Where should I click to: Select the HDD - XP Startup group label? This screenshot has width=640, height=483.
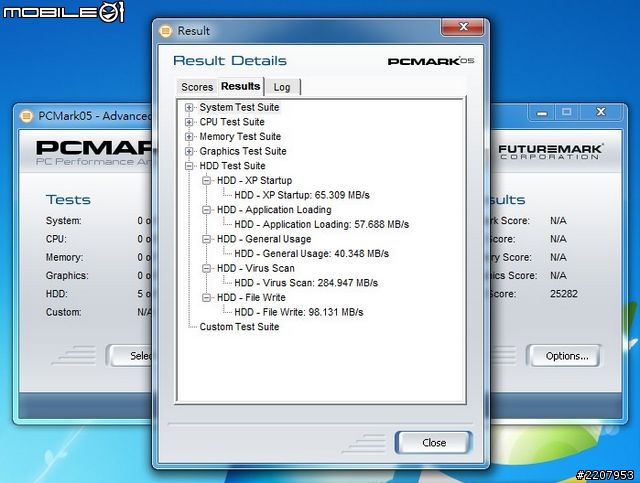[254, 180]
